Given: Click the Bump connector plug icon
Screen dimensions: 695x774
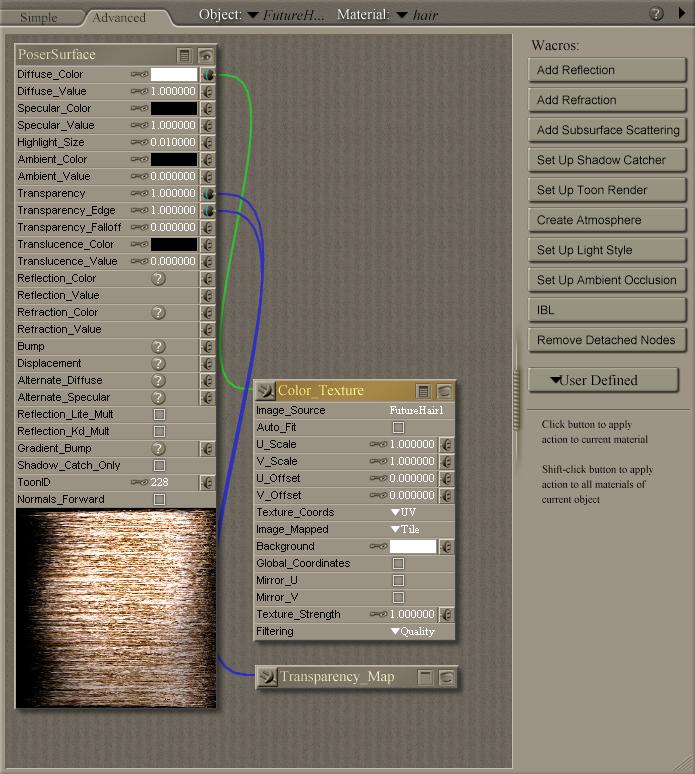Looking at the screenshot, I should (208, 347).
